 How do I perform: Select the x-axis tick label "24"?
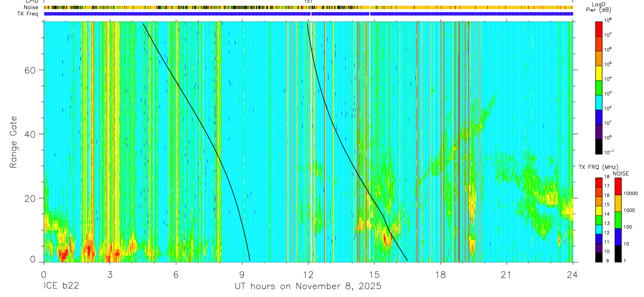(573, 274)
